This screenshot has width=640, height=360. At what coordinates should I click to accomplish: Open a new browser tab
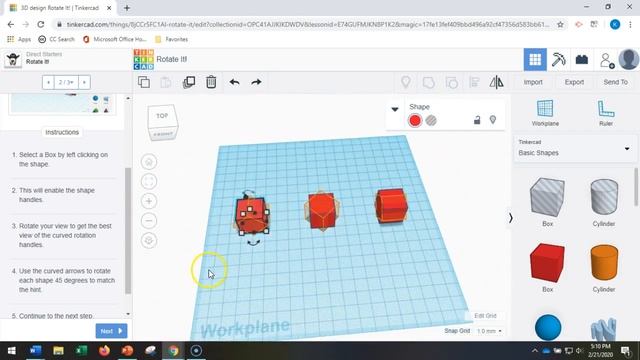point(127,8)
